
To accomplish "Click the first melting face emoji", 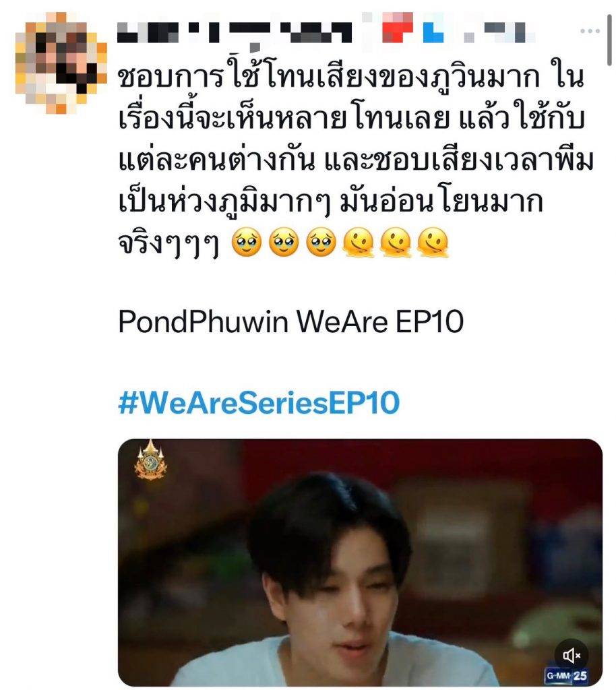I will pyautogui.click(x=358, y=243).
